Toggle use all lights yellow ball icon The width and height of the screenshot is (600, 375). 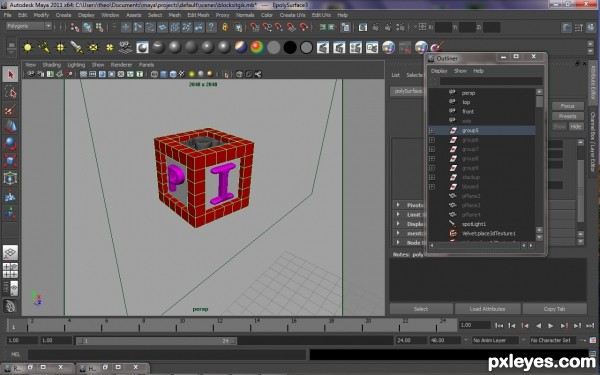click(191, 74)
